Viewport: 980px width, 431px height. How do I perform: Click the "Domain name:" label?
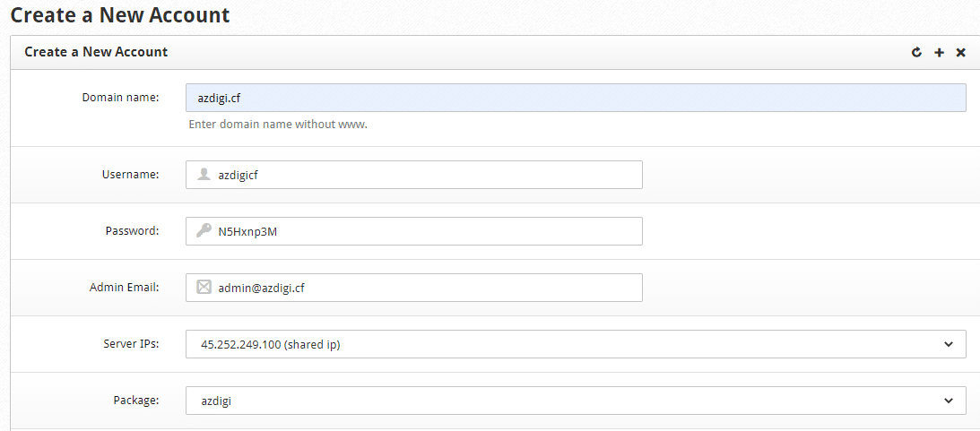click(x=120, y=97)
